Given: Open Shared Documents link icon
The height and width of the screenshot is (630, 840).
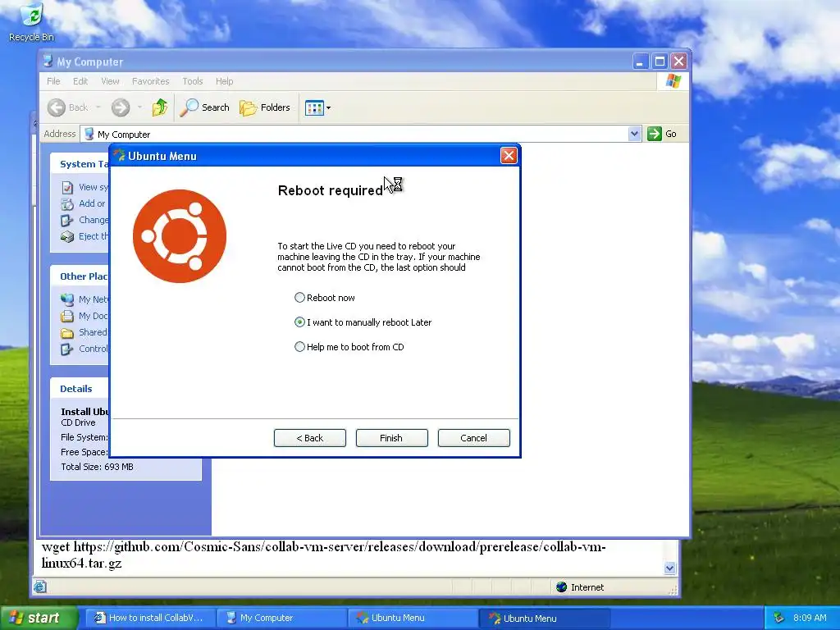Looking at the screenshot, I should (67, 333).
